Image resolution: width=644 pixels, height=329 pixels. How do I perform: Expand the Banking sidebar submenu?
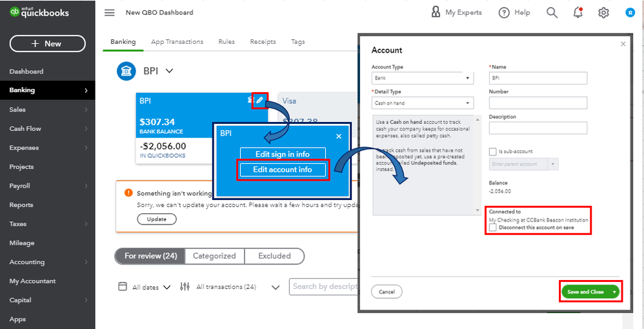[86, 90]
